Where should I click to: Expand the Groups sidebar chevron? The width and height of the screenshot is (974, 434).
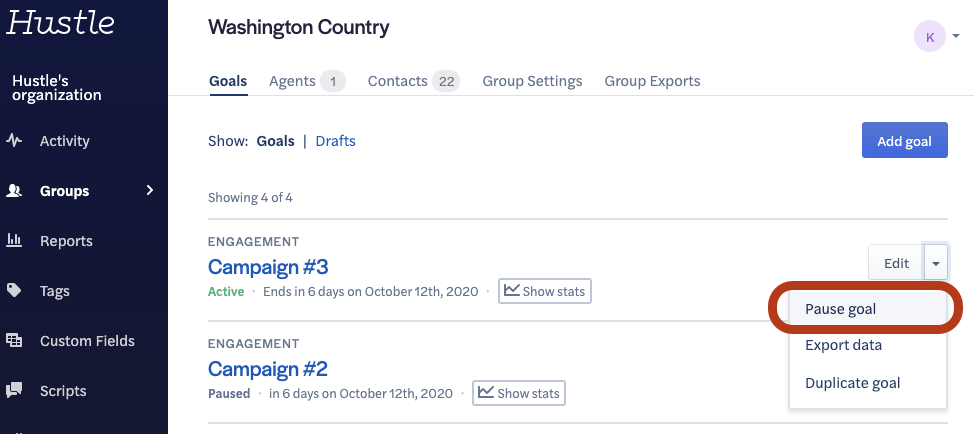point(149,191)
